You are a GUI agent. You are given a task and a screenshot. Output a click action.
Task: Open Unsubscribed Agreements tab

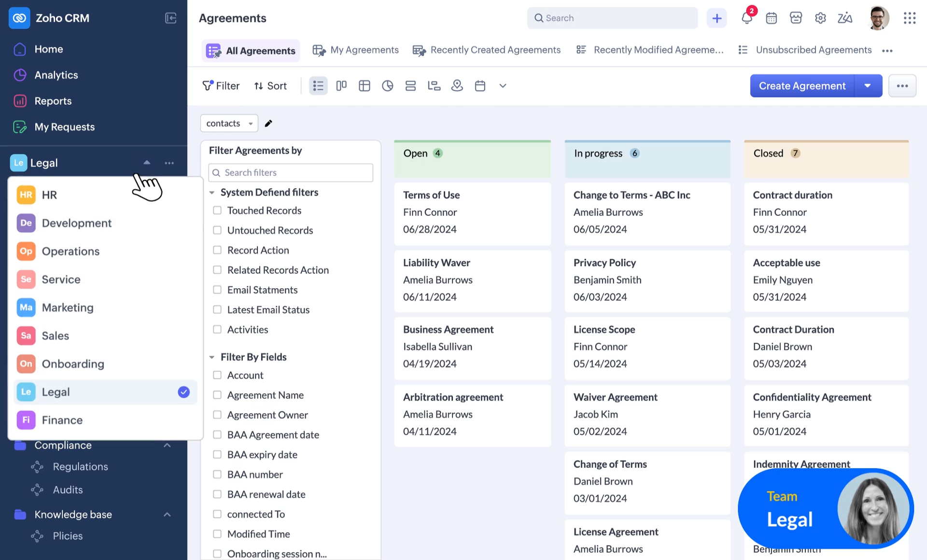(x=805, y=50)
